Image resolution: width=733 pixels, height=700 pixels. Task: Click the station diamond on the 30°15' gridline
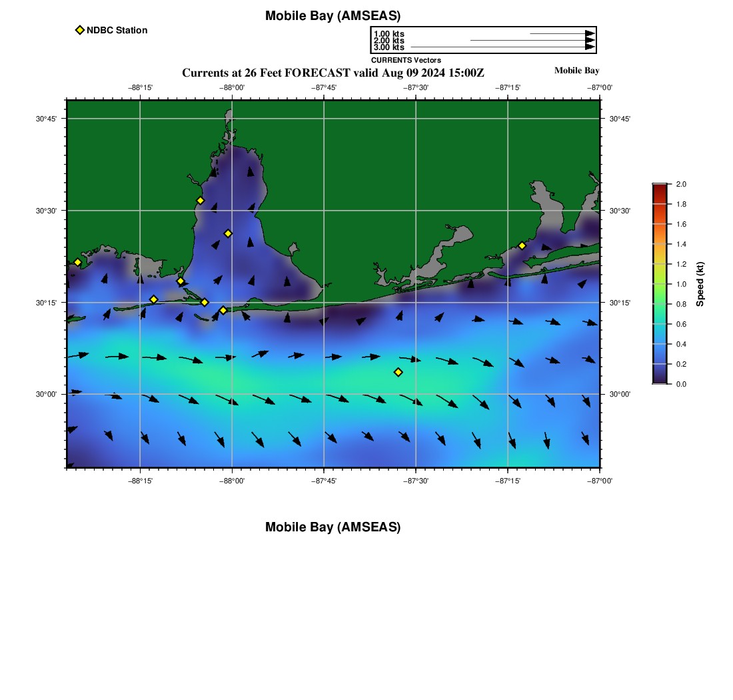click(205, 302)
